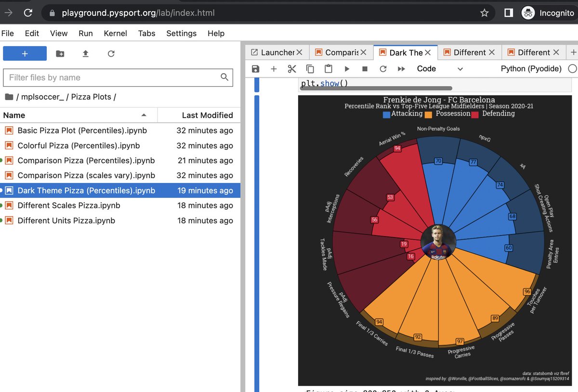Screen dimensions: 578x392
Task: Sort files by Name column header
Action: click(79, 115)
